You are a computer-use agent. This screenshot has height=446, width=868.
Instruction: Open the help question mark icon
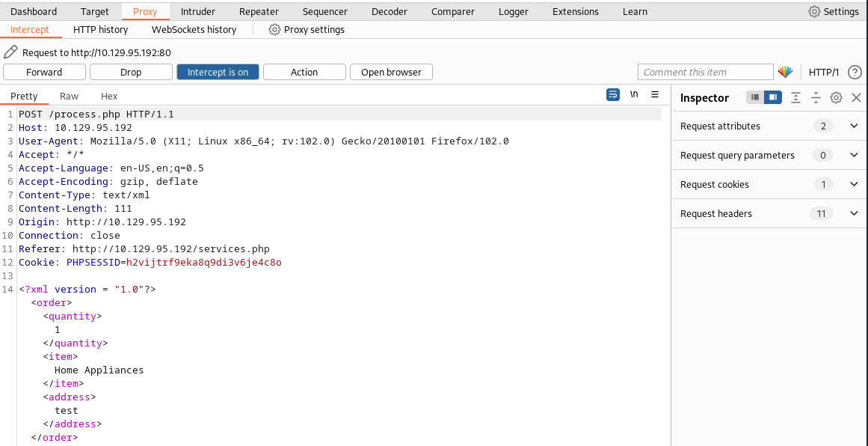pos(855,72)
